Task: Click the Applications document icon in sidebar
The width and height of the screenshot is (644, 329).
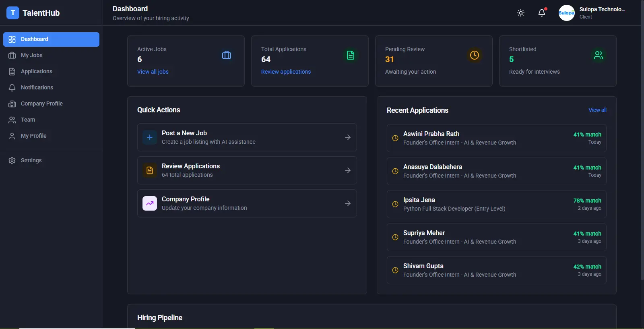Action: pyautogui.click(x=12, y=72)
